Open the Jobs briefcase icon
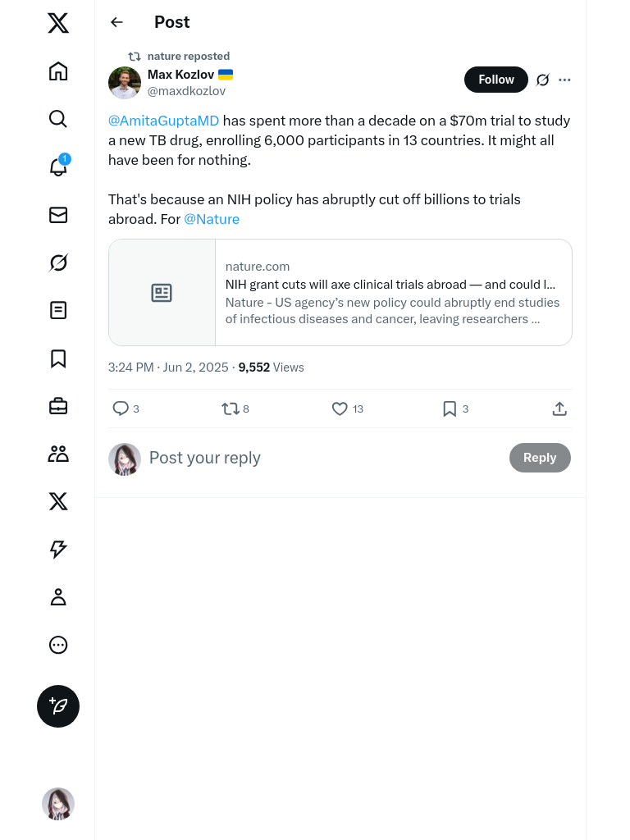Screen dimensions: 630x840 click(58, 406)
